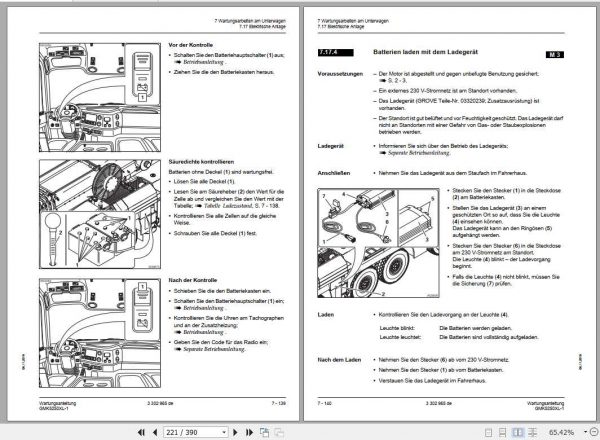600x440 pixels.
Task: Switch to single page view
Action: tap(488, 433)
